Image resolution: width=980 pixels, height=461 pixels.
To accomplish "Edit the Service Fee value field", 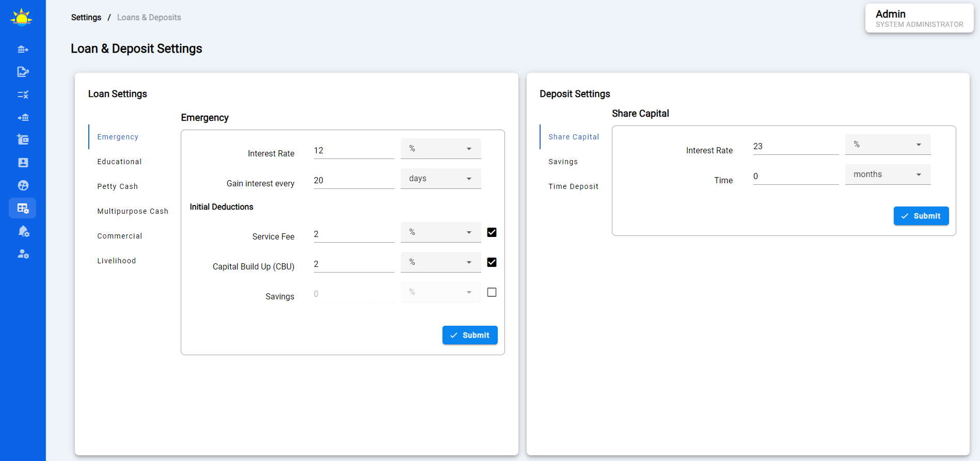I will tap(354, 234).
